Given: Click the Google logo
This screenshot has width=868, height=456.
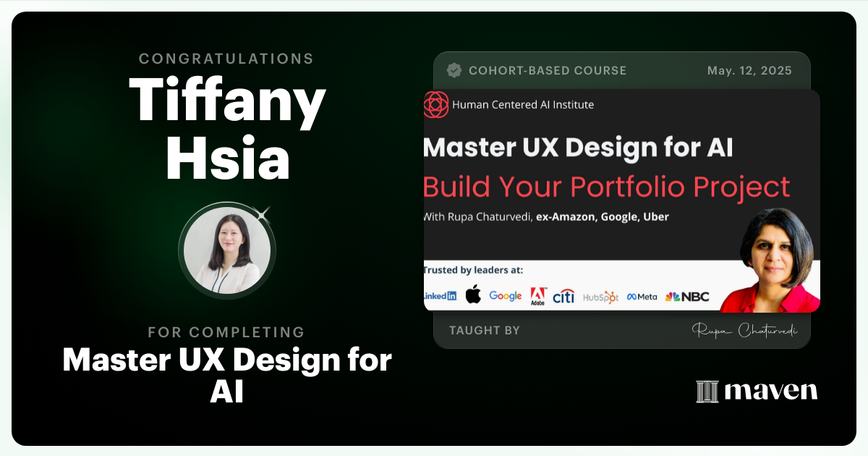Looking at the screenshot, I should (505, 295).
